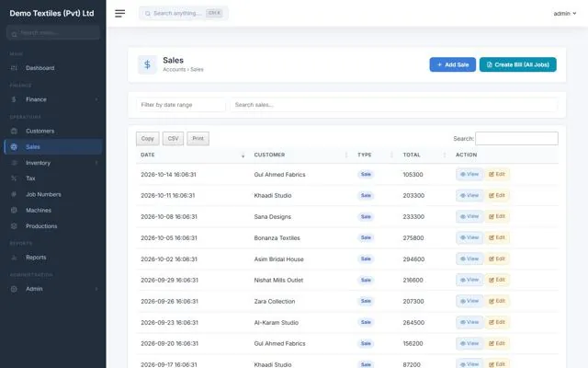Image resolution: width=588 pixels, height=368 pixels.
Task: View the Sana Designs sale
Action: click(469, 216)
